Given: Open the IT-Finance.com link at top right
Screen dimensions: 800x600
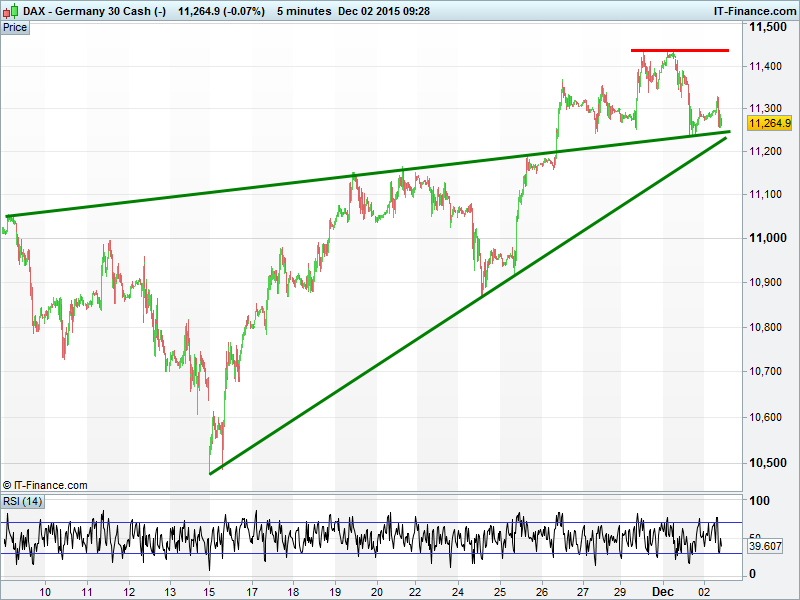Looking at the screenshot, I should tap(754, 10).
